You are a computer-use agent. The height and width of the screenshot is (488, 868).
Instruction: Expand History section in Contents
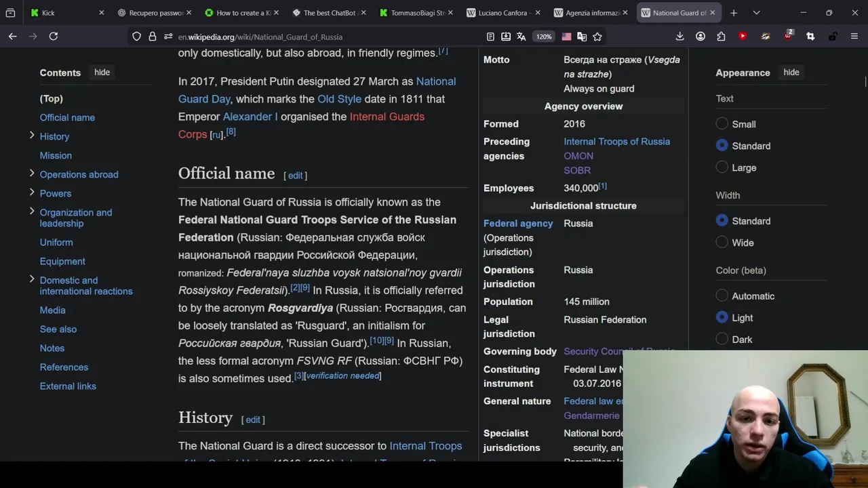click(32, 136)
